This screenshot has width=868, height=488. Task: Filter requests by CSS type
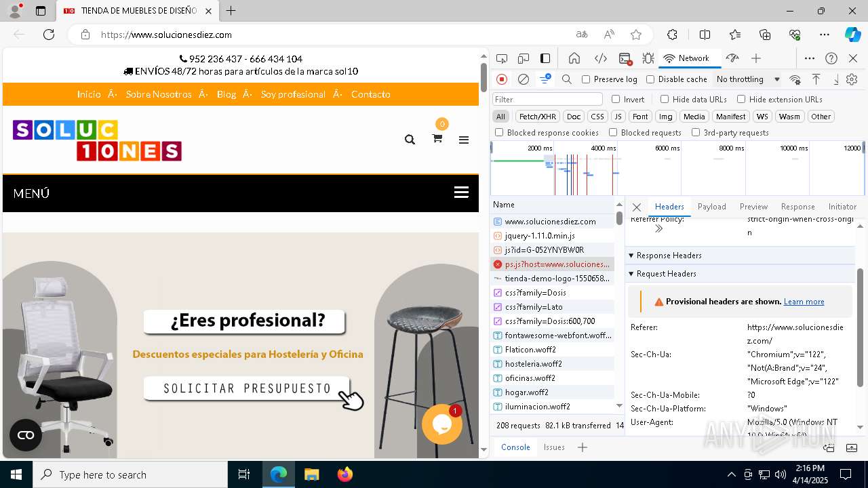pos(597,117)
